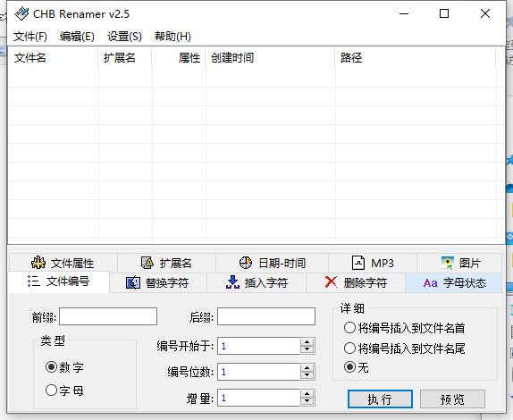
Task: Focus the 后缀 text field
Action: pyautogui.click(x=266, y=316)
